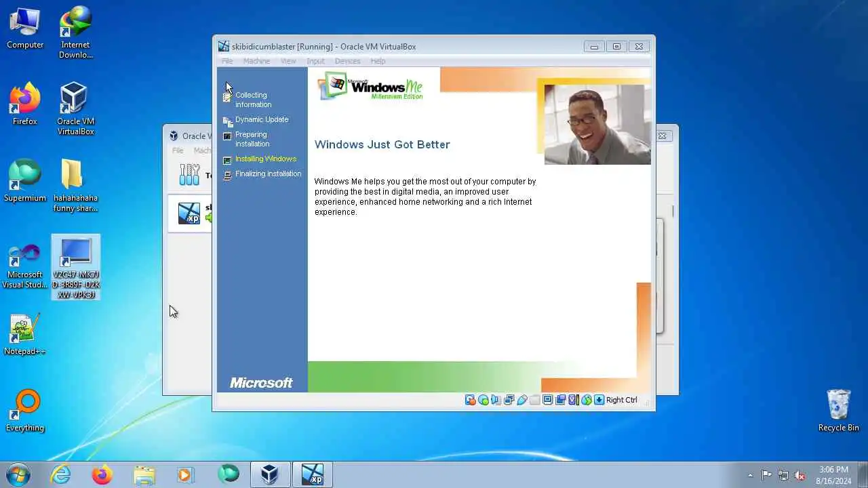This screenshot has width=868, height=488.
Task: Select the Supermium desktop shortcut
Action: (x=25, y=181)
